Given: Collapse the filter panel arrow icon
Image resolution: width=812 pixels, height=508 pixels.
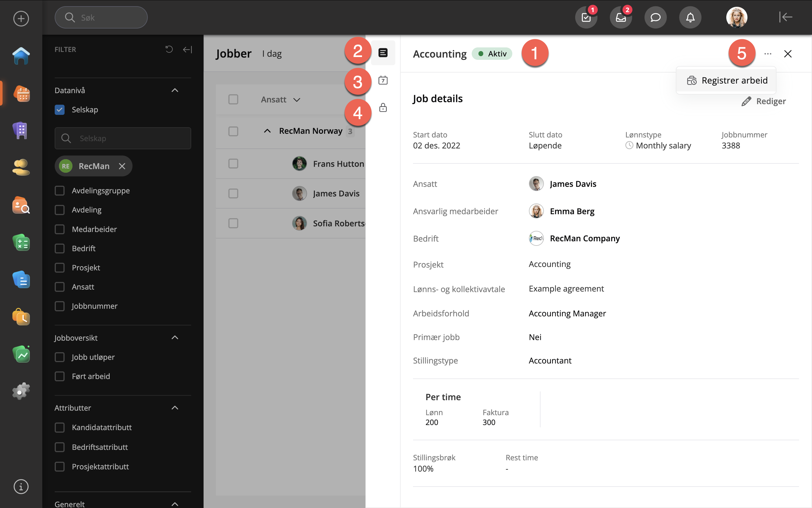Looking at the screenshot, I should coord(187,49).
